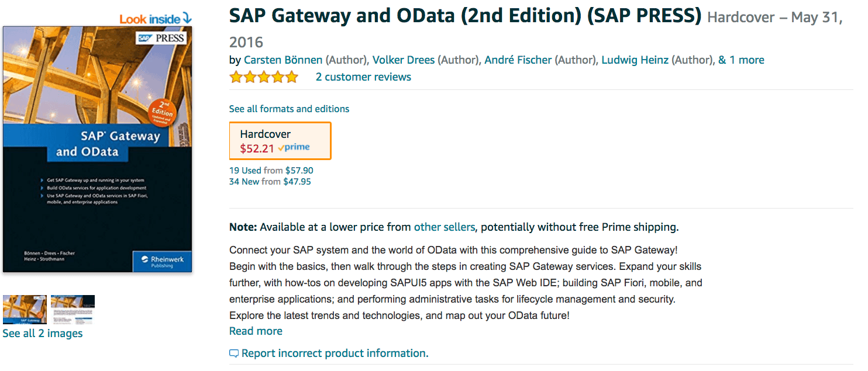Image resolution: width=868 pixels, height=371 pixels.
Task: Click the five-star rating icons
Action: point(264,77)
